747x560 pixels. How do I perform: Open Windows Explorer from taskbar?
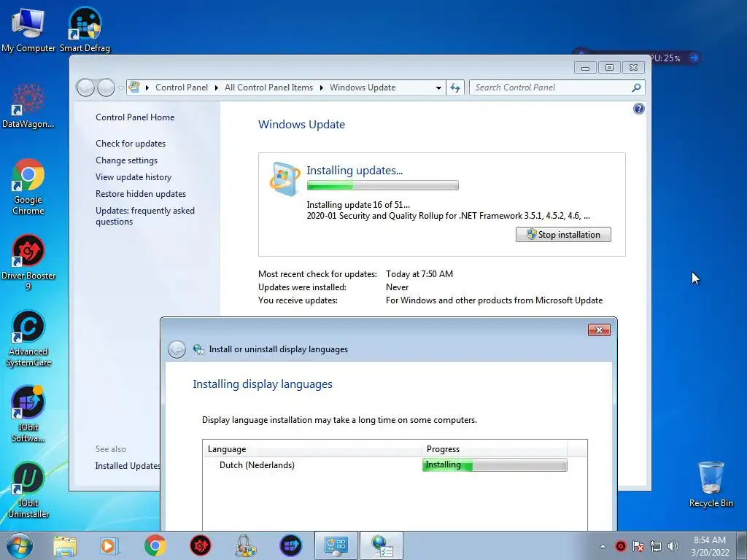tap(65, 546)
